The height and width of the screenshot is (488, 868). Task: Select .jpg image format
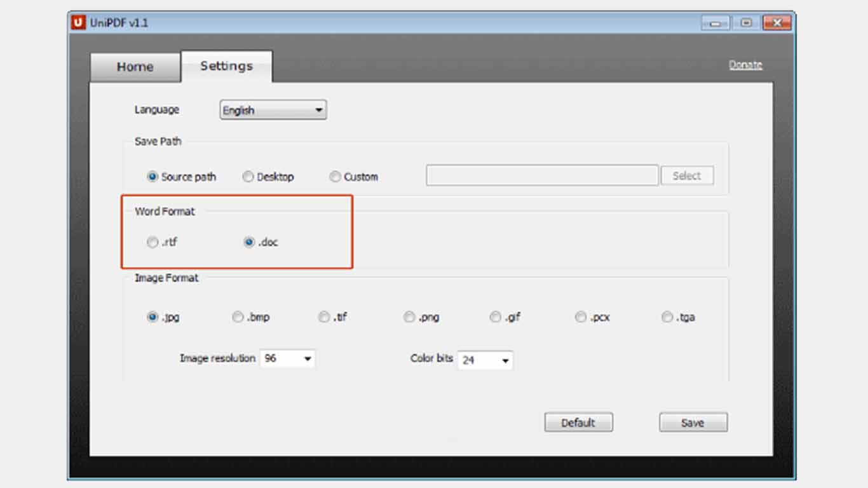(163, 317)
